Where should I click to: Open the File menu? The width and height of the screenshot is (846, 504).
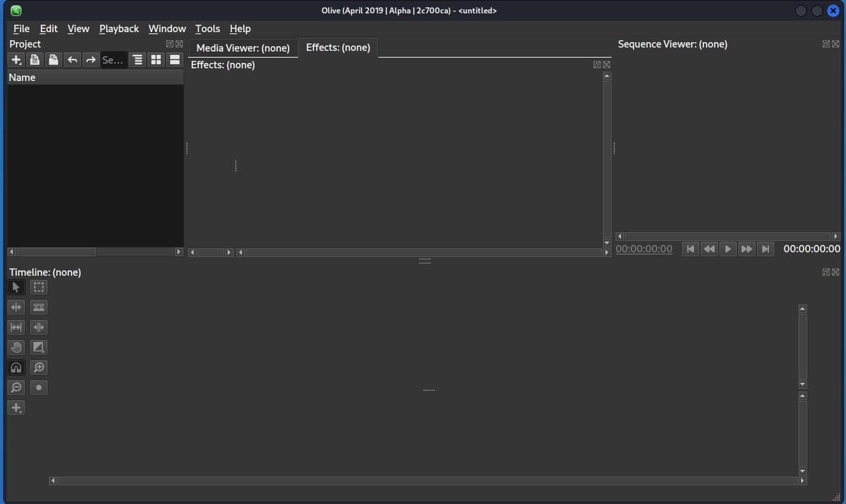[x=21, y=29]
